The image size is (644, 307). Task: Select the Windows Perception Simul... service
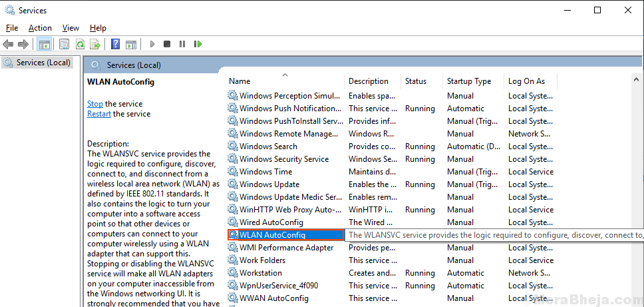(x=290, y=96)
